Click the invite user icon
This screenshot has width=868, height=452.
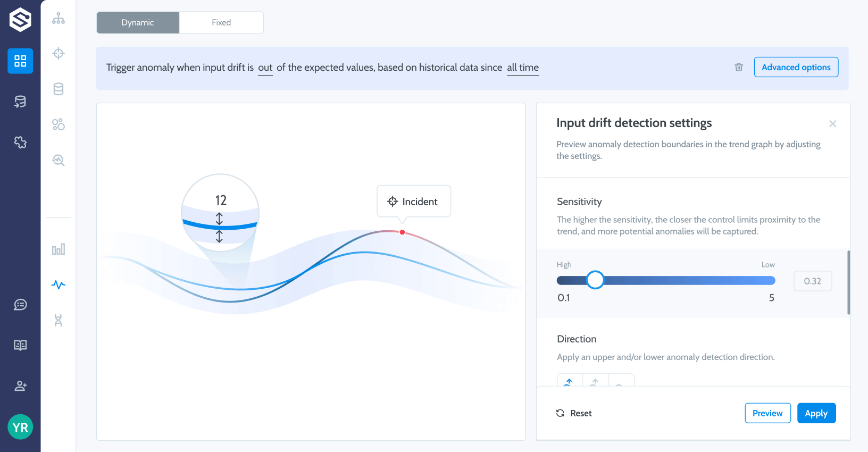coord(20,386)
